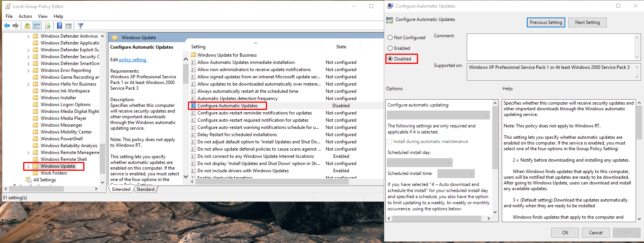Click Windows Update for Business folder icon

pyautogui.click(x=194, y=55)
